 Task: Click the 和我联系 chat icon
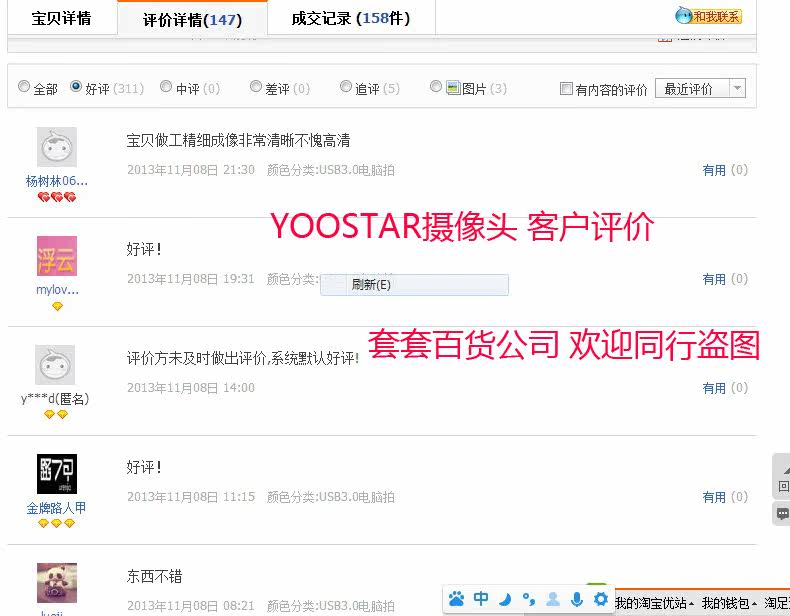click(x=708, y=16)
